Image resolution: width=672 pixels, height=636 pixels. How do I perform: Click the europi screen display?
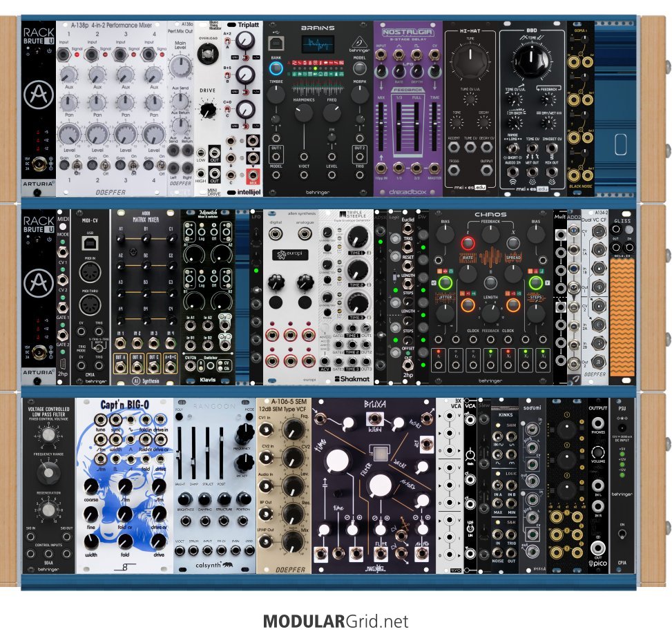click(x=290, y=255)
